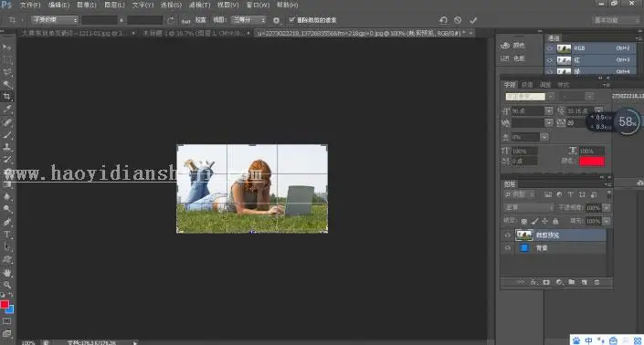
Task: Open crop options gear icon
Action: pyautogui.click(x=276, y=20)
